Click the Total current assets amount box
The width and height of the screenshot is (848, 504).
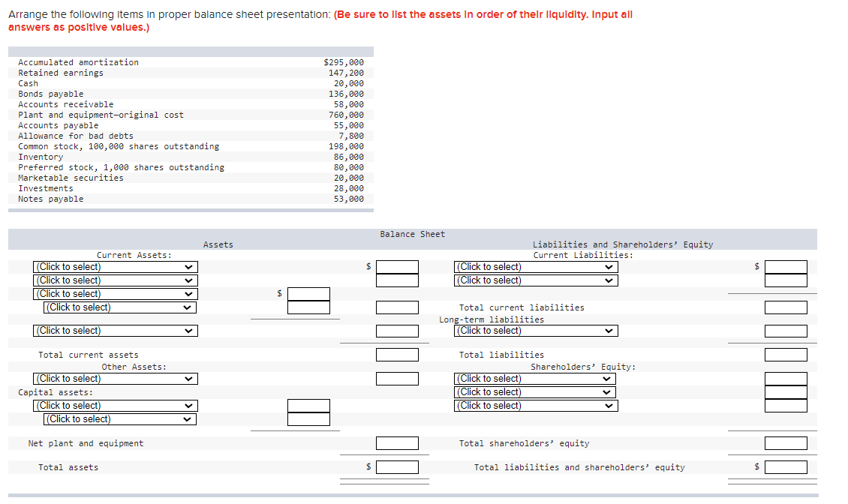click(x=397, y=354)
